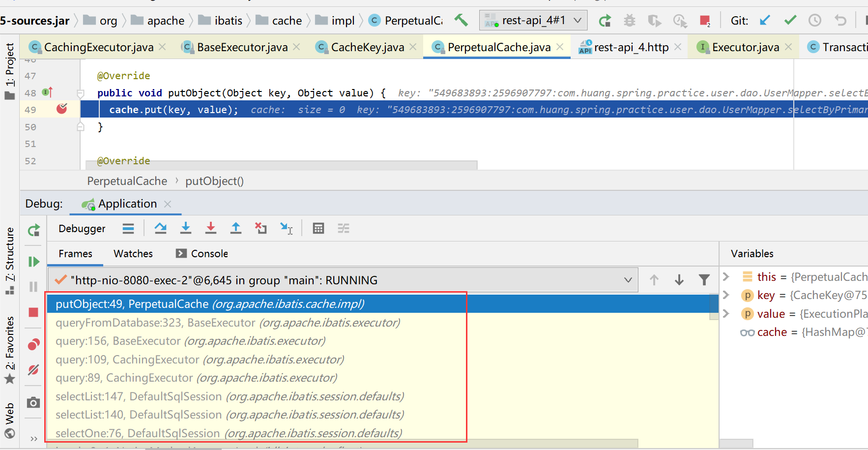
Task: Select the Debugger tab
Action: pos(82,228)
